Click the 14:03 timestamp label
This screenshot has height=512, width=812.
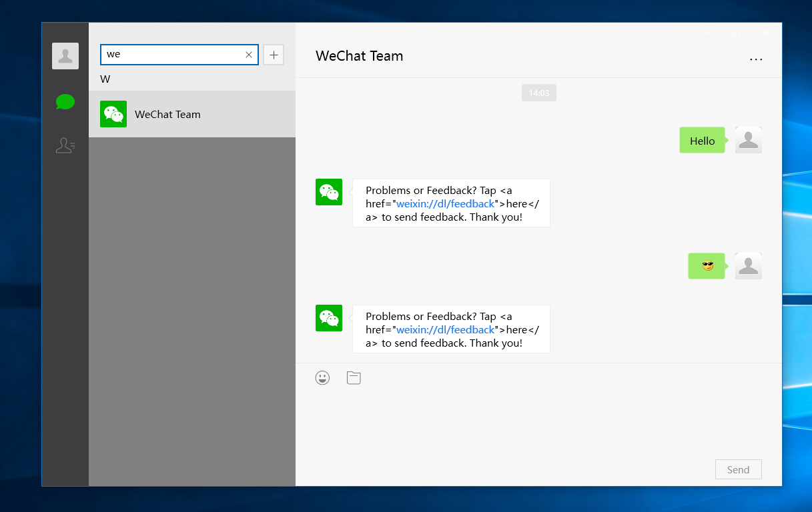539,93
